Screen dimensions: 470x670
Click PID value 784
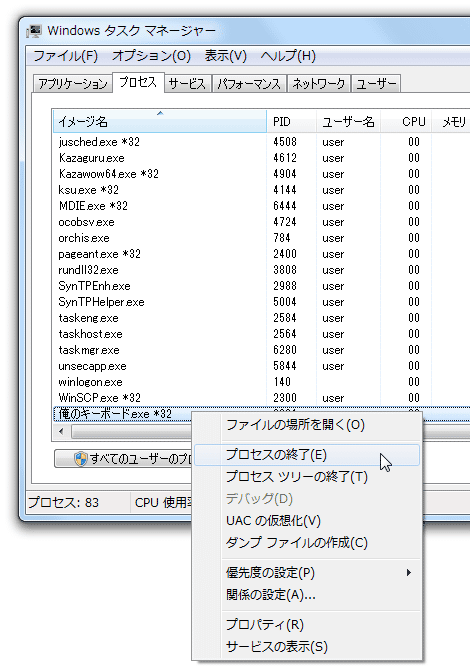click(282, 238)
